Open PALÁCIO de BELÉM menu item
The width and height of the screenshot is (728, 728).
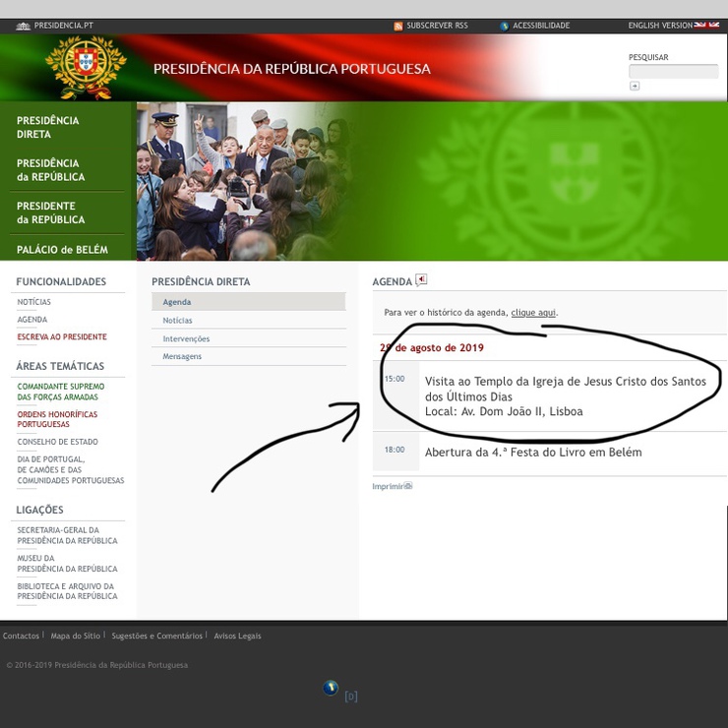[62, 250]
